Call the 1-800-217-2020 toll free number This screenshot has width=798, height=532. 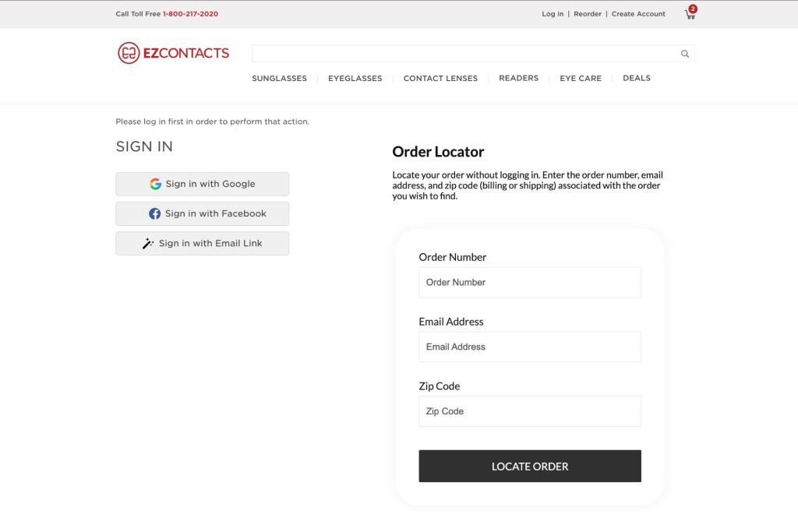(x=190, y=13)
